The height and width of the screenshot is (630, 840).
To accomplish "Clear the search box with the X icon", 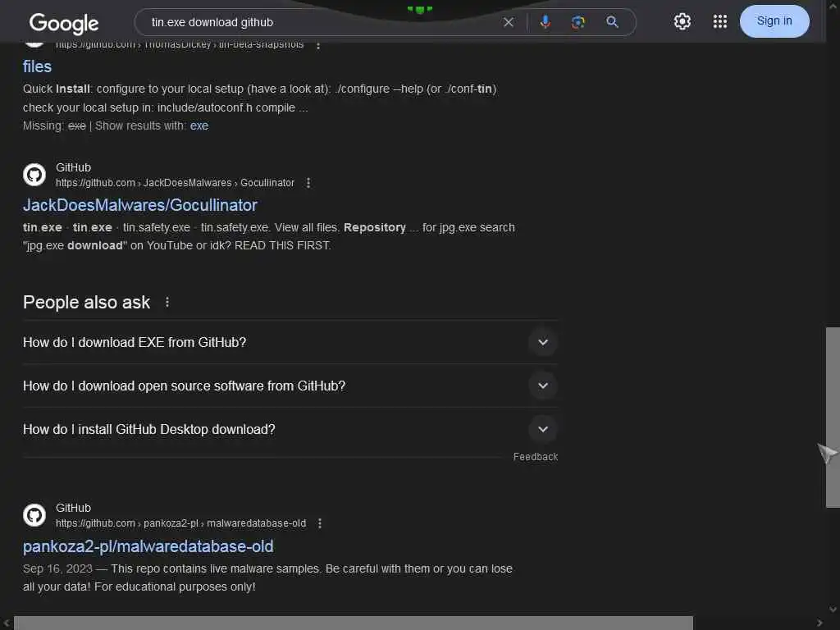I will coord(509,22).
